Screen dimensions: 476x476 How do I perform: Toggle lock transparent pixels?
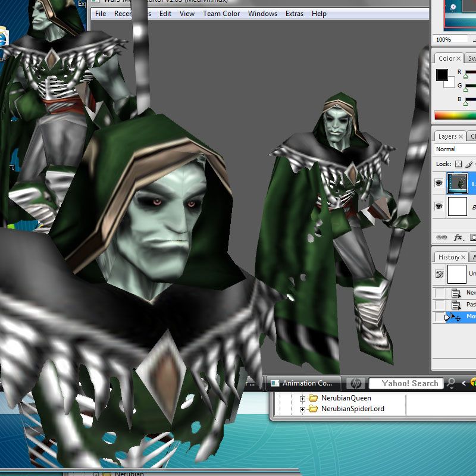click(458, 164)
